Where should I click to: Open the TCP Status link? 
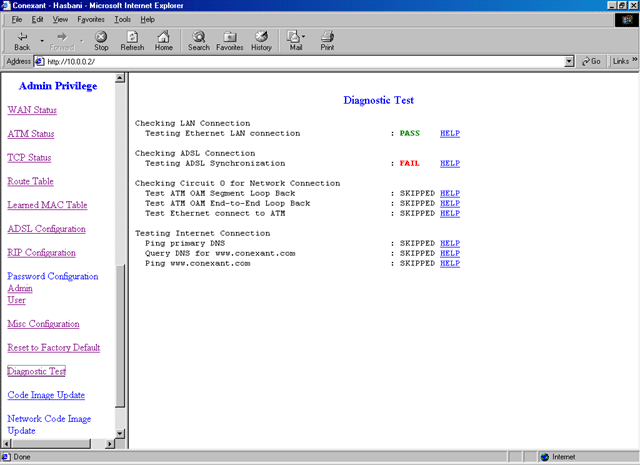tap(29, 158)
